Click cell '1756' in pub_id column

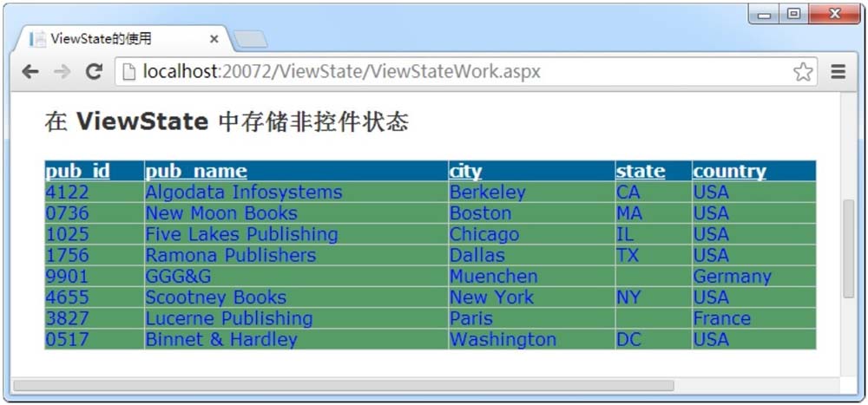point(94,255)
